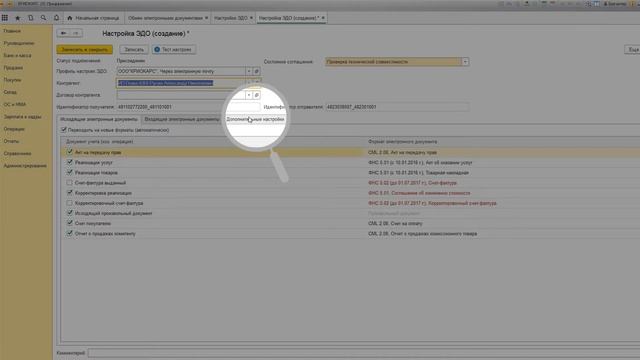The width and height of the screenshot is (640, 360).
Task: Expand the 'Договор контрагента' dropdown arrow
Action: pyautogui.click(x=249, y=95)
